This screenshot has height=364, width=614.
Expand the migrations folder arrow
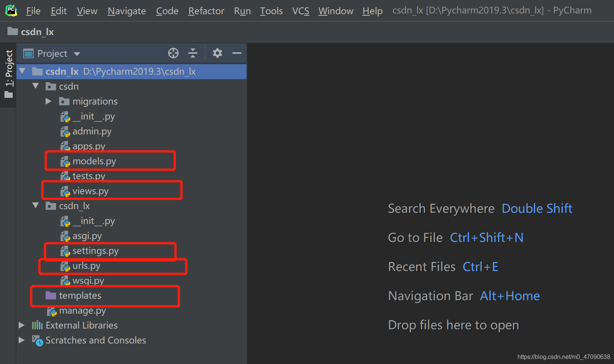coord(48,101)
